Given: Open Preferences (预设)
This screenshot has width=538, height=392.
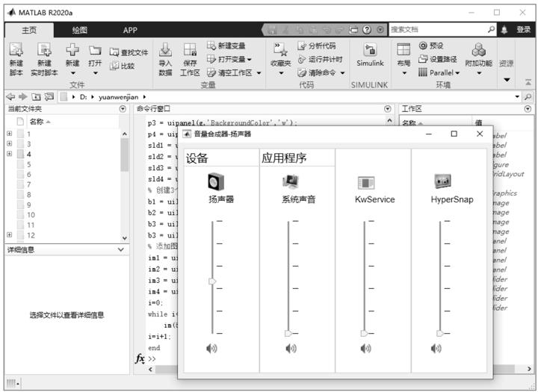Looking at the screenshot, I should pos(431,46).
